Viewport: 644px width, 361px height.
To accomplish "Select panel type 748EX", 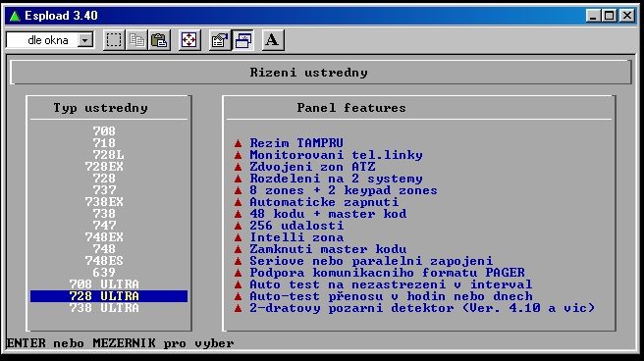I will tap(104, 237).
